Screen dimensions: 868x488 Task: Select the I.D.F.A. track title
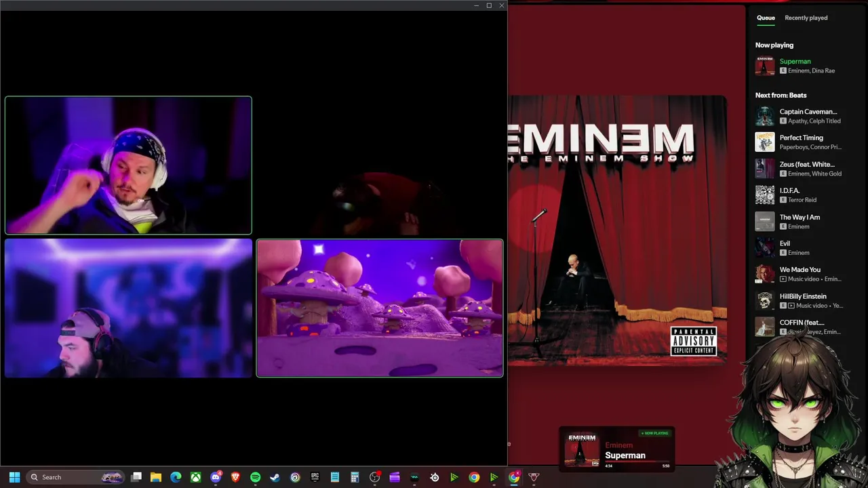coord(789,190)
